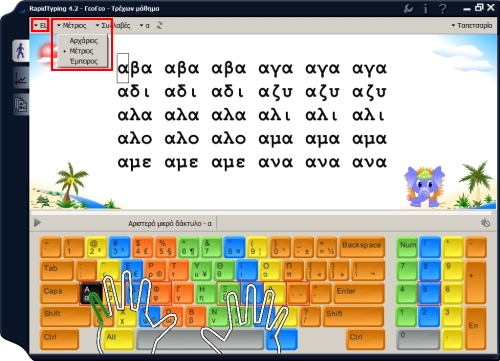Viewport: 500px width, 361px height.
Task: Click the highlighted first letter α in lesson text
Action: tap(123, 68)
